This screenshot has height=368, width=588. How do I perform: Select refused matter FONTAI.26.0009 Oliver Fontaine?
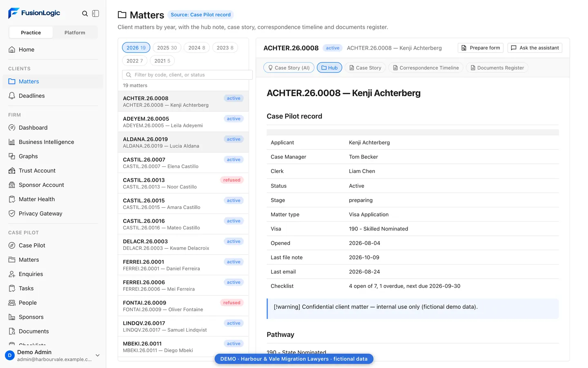click(183, 306)
